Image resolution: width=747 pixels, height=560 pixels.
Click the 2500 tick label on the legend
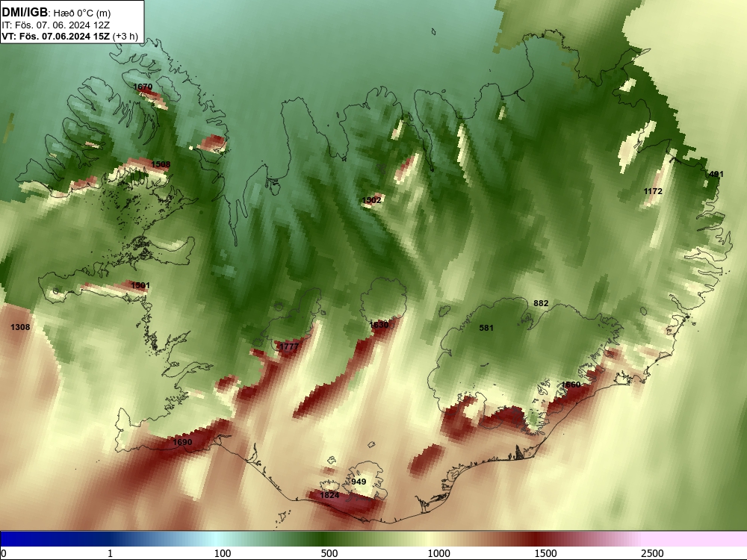click(652, 553)
